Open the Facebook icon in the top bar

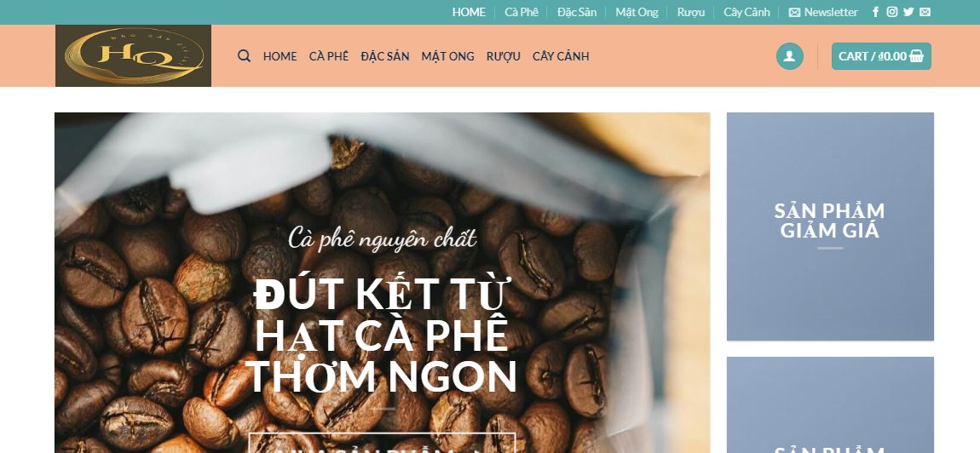click(x=876, y=12)
